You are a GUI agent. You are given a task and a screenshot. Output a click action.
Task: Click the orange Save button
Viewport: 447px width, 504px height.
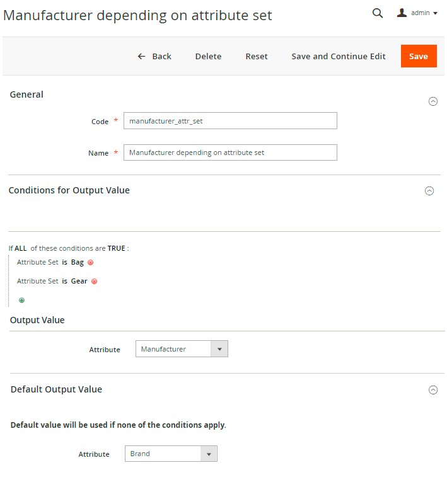pos(419,56)
